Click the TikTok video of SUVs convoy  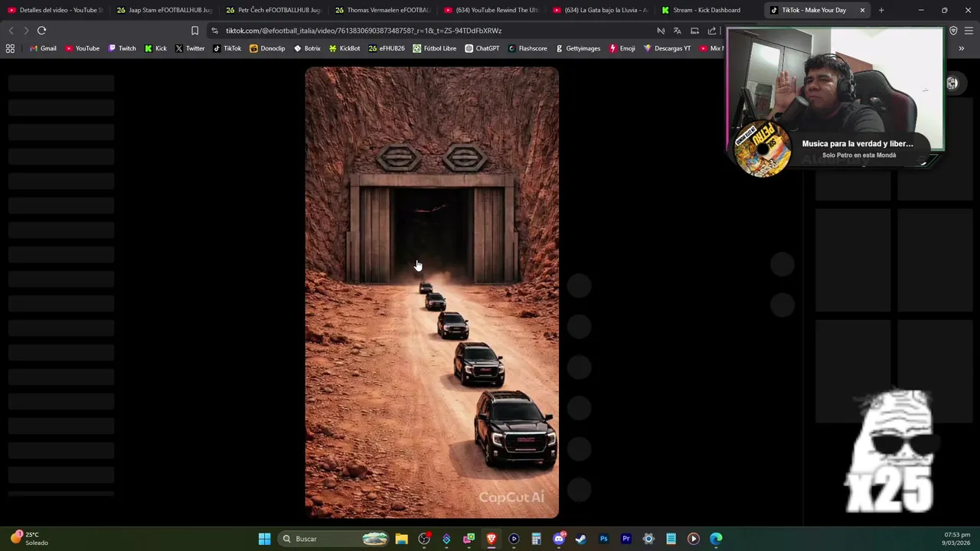pyautogui.click(x=432, y=292)
